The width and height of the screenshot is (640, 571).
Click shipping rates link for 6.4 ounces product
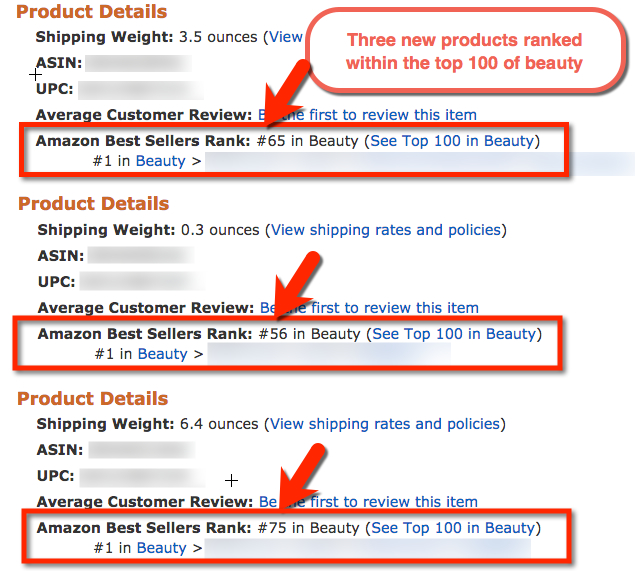(385, 424)
